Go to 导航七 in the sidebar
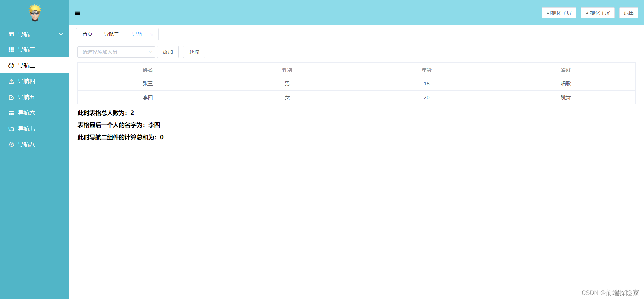This screenshot has height=299, width=644. point(35,129)
